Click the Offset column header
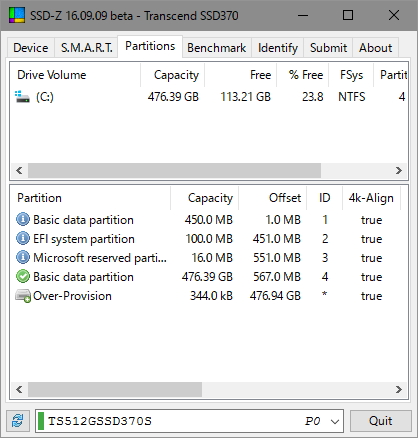This screenshot has width=418, height=438. pos(273,198)
